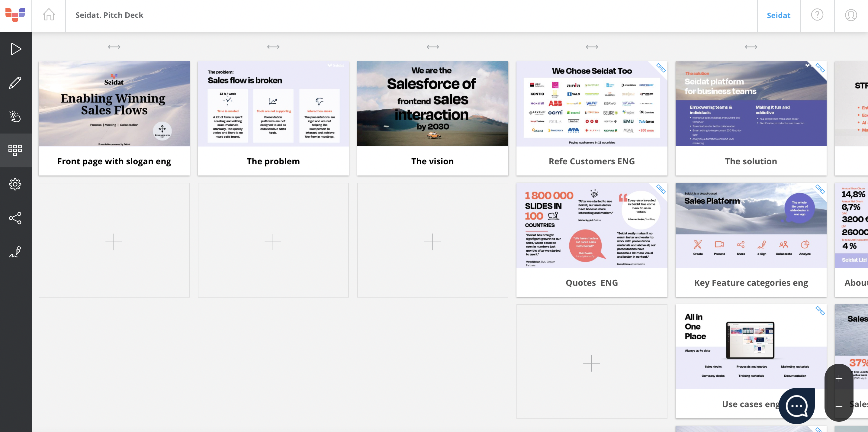Select Front page with slogan eng slide

[x=114, y=104]
